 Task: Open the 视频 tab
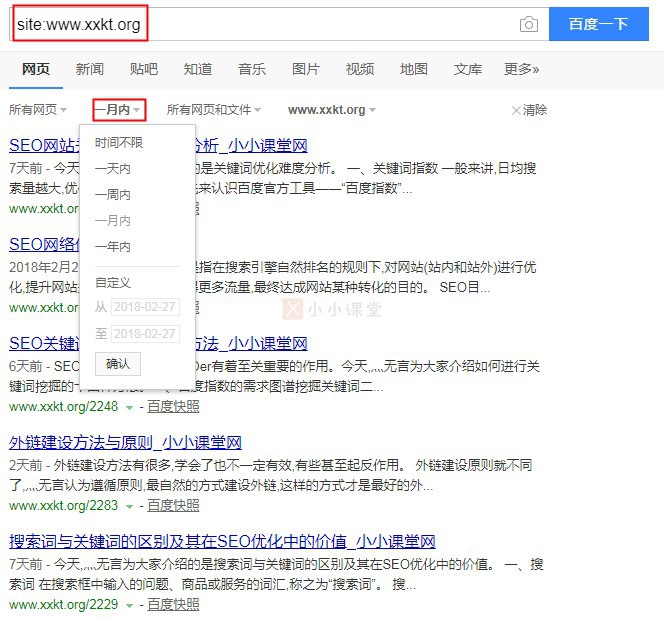[360, 69]
